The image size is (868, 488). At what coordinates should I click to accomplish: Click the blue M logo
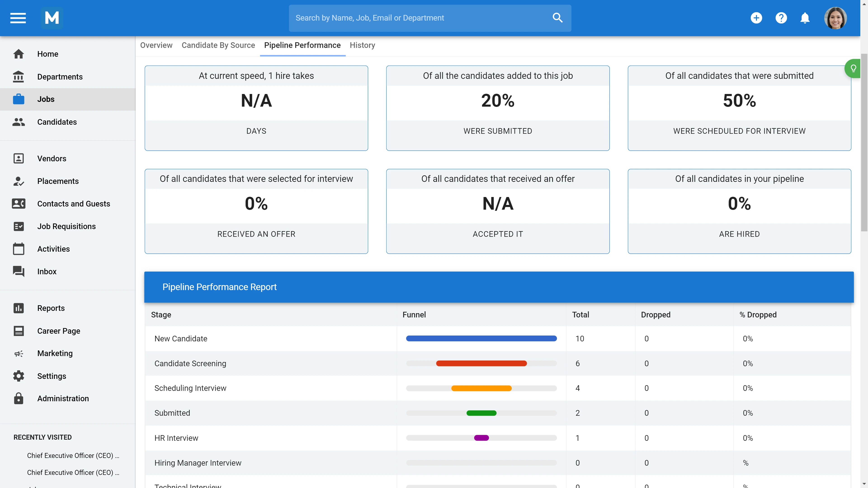pos(52,18)
